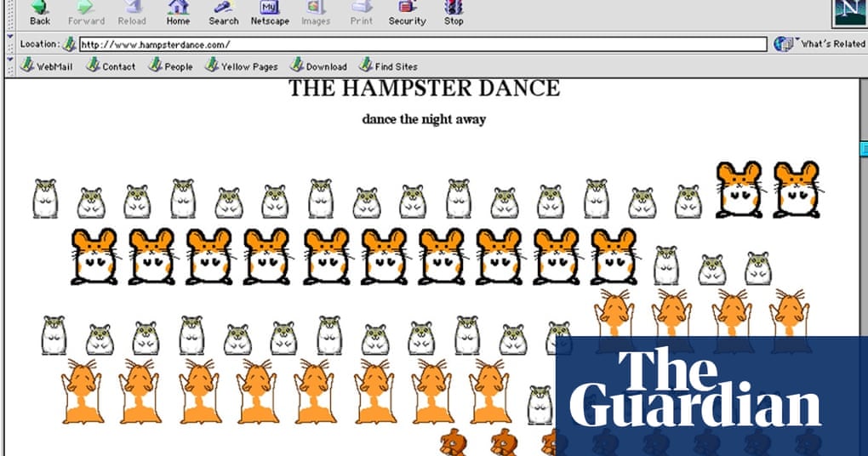The image size is (868, 456).
Task: Click the Netscape N logo
Action: (850, 12)
